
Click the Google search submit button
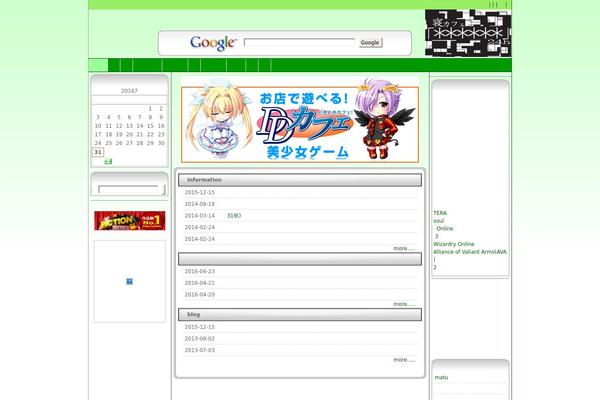(370, 42)
